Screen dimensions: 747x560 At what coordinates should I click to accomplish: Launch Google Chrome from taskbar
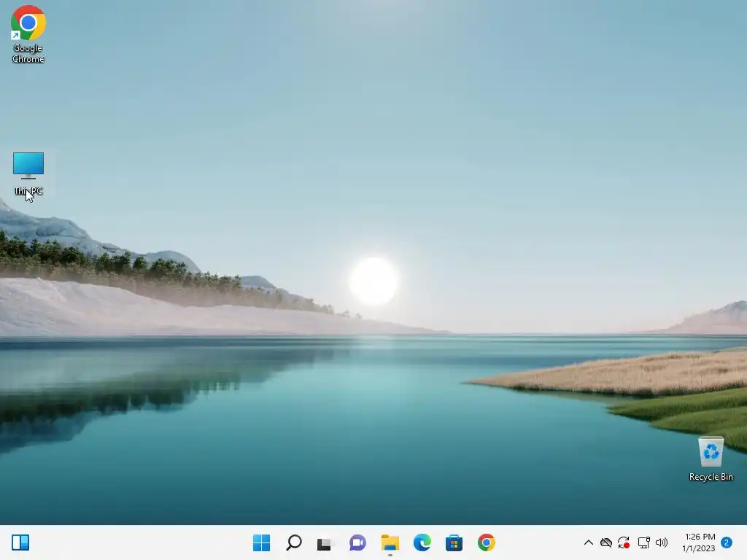[x=487, y=542]
